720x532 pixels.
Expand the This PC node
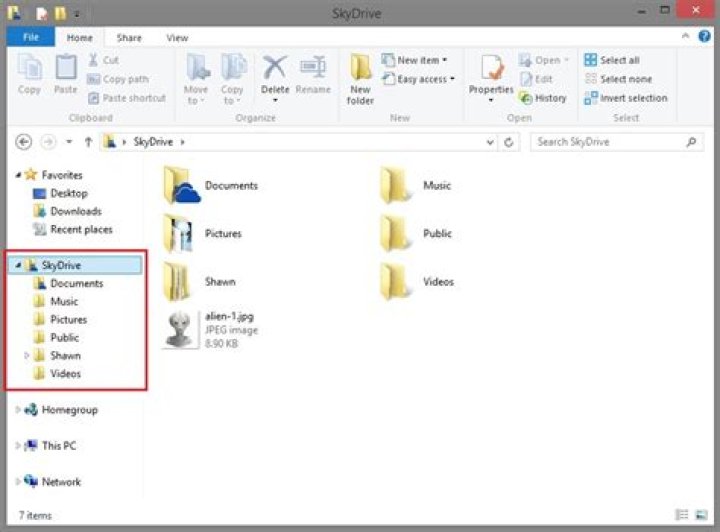click(x=18, y=445)
